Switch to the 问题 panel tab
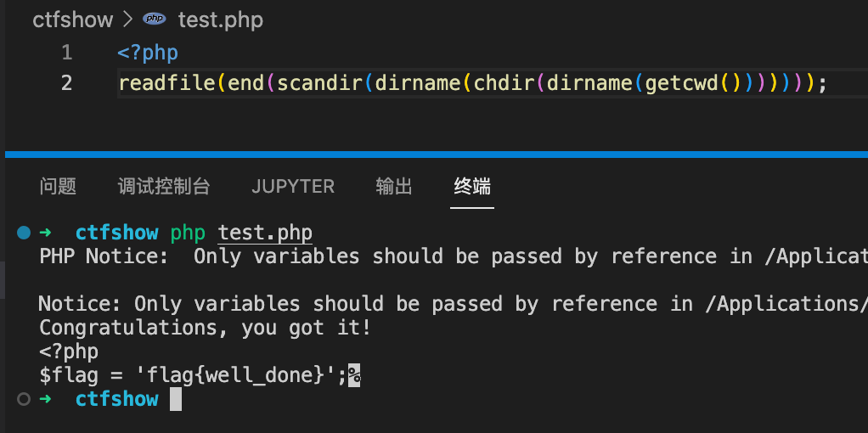 58,186
